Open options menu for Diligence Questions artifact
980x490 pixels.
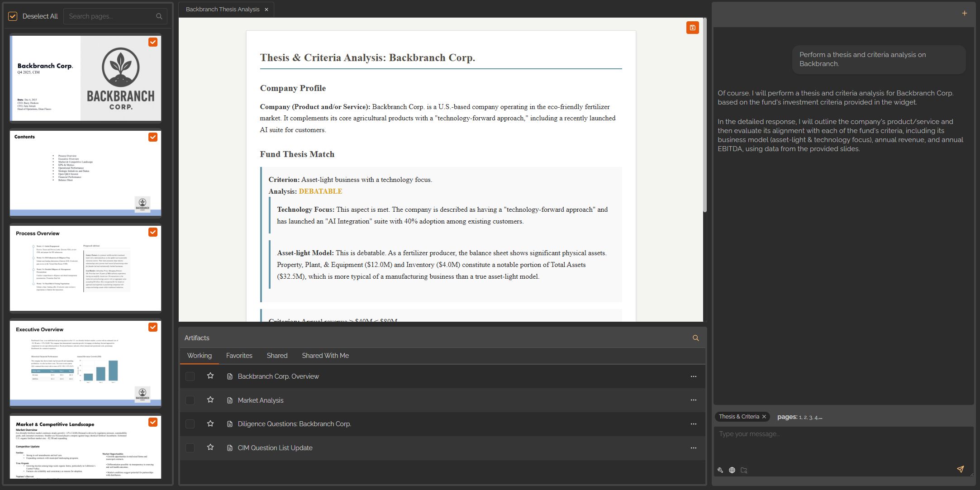[693, 424]
